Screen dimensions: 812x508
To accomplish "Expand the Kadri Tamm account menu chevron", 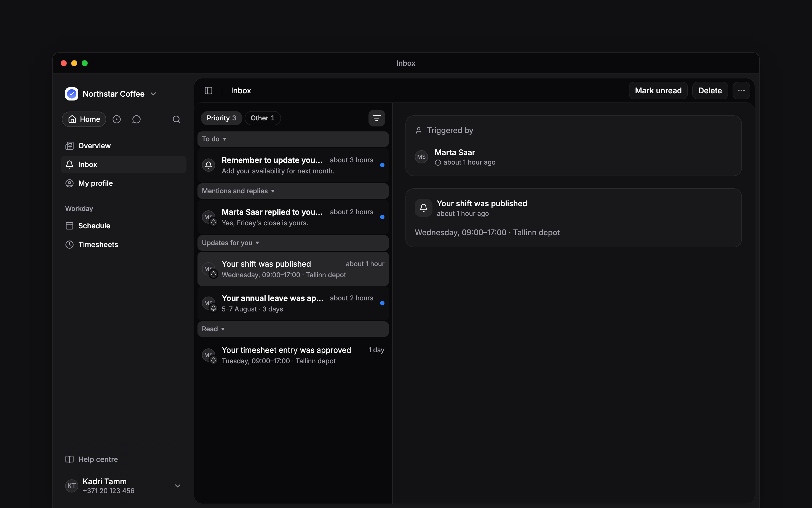I will pos(178,486).
